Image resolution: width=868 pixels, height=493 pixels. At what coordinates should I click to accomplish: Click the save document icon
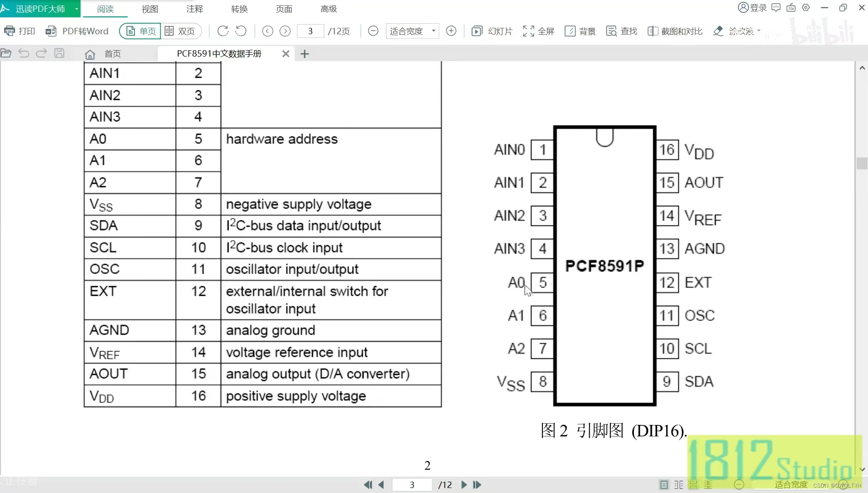coord(59,53)
